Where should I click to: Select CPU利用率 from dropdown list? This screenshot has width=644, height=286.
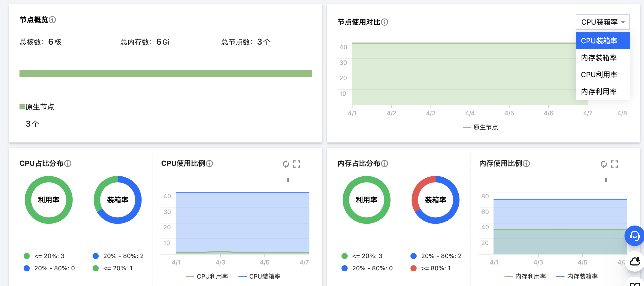coord(599,75)
